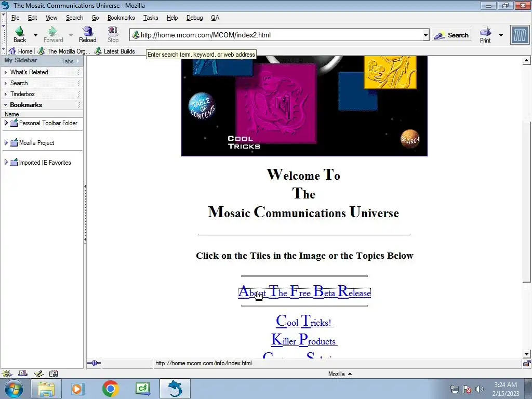Open the View menu
532x399 pixels.
(51, 18)
